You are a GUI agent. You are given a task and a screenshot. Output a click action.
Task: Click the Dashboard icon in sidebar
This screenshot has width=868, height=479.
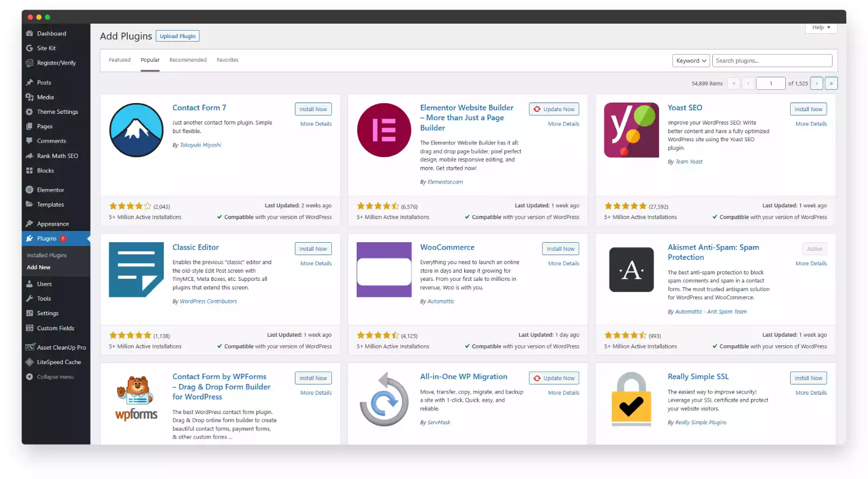click(x=30, y=33)
